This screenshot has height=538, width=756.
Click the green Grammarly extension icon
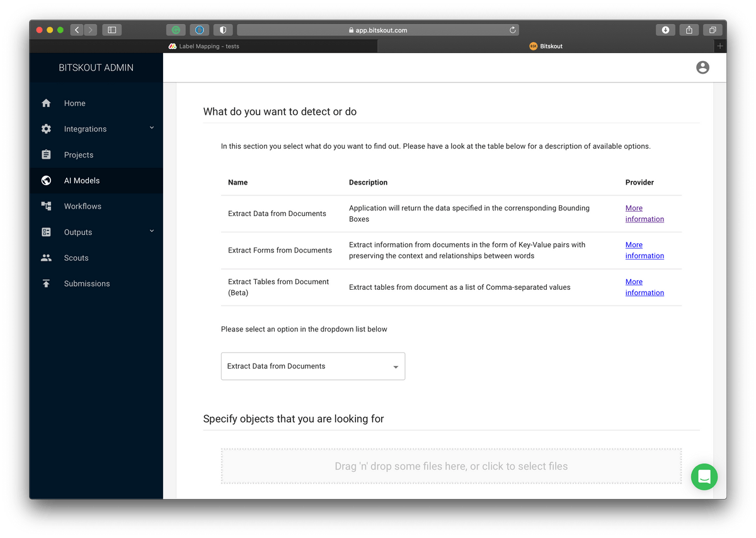click(176, 30)
